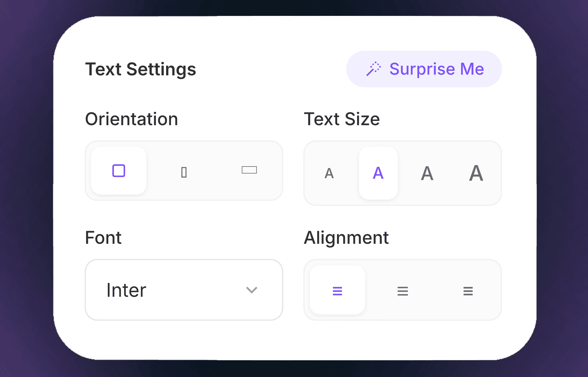Screen dimensions: 588x377
Task: Choose the third, large text size A
Action: [427, 173]
